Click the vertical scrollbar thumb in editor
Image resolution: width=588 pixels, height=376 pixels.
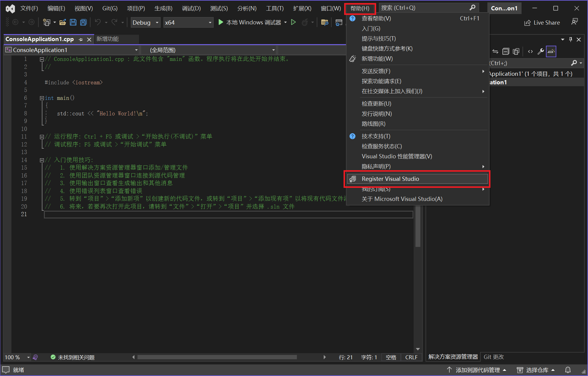(418, 227)
